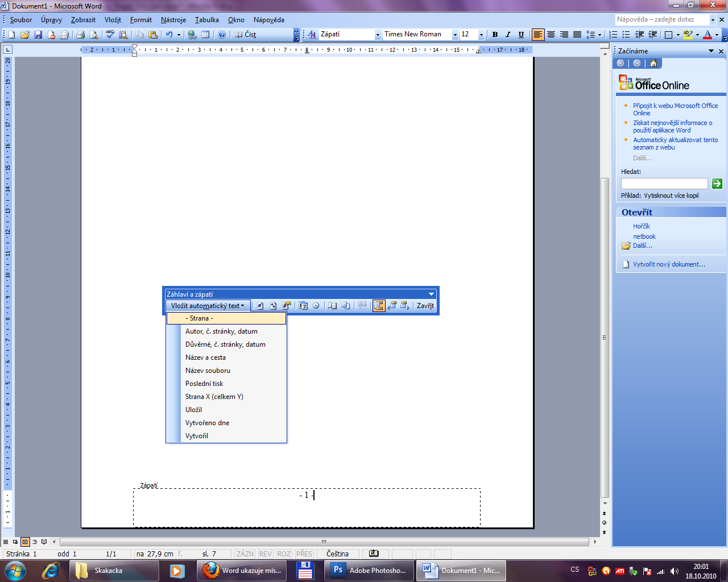Expand the line spacing dropdown arrow
Image resolution: width=728 pixels, height=582 pixels.
[x=599, y=35]
